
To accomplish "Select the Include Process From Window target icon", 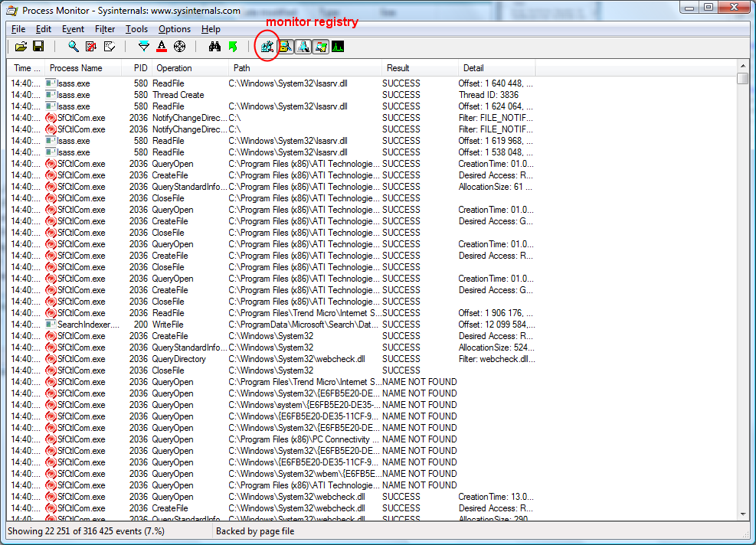I will [x=179, y=46].
